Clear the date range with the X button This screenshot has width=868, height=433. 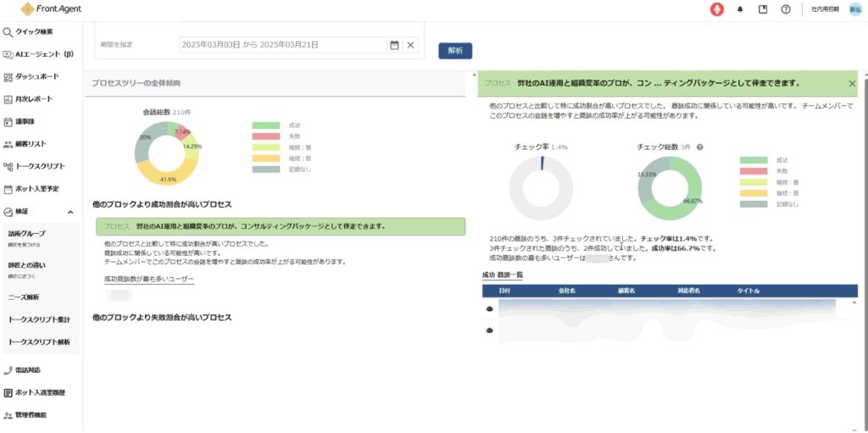pyautogui.click(x=410, y=45)
